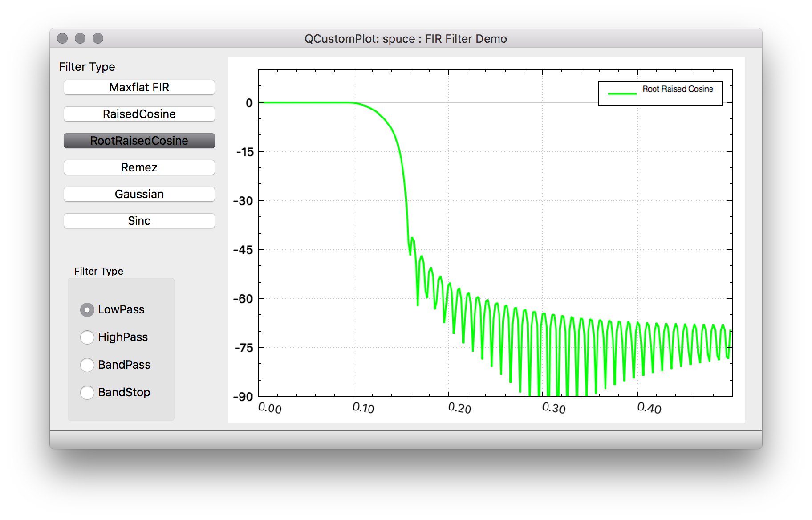Switch to the Gaussian filter
This screenshot has height=520, width=812.
click(x=139, y=194)
